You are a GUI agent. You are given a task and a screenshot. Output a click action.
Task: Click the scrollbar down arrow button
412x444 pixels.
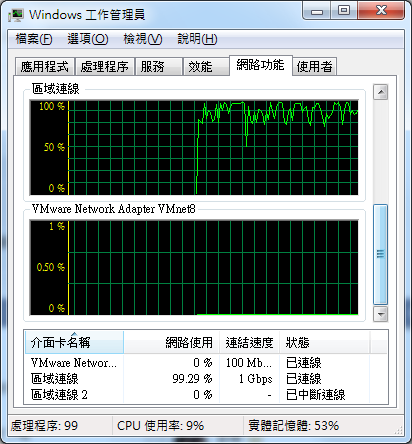coord(380,314)
